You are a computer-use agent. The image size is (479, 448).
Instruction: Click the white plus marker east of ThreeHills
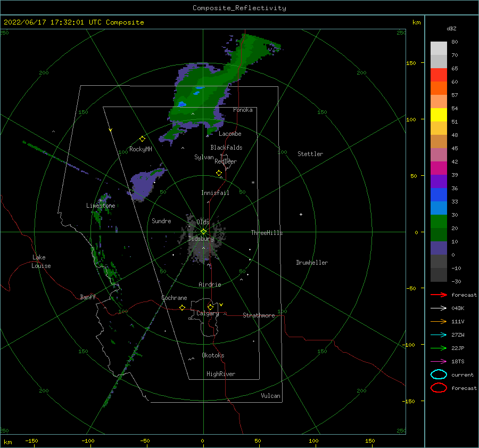click(x=301, y=214)
